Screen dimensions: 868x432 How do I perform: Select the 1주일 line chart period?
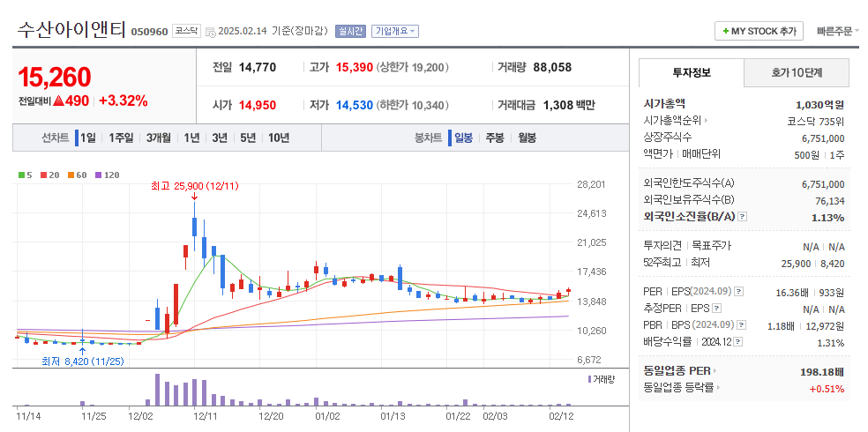[x=121, y=138]
